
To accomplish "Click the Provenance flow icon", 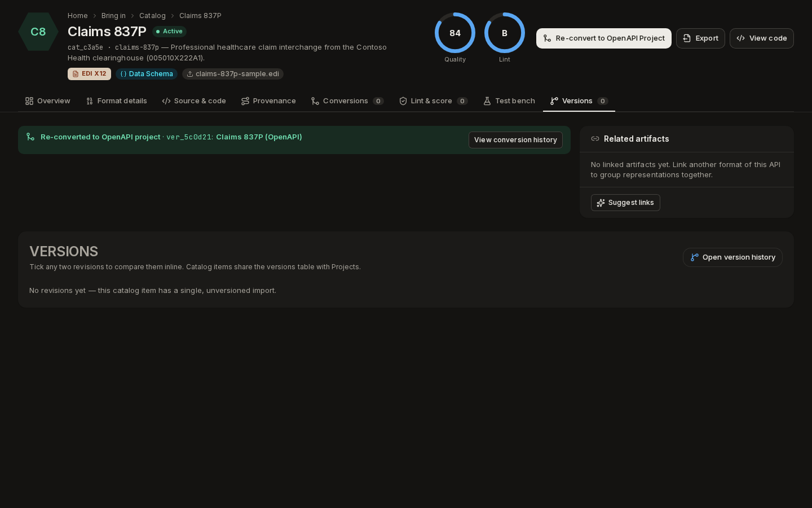I will (245, 101).
